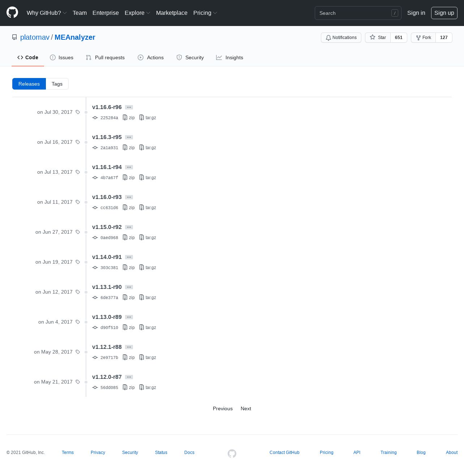The image size is (464, 476).
Task: Click the GitHub Octocat logo in header
Action: pyautogui.click(x=12, y=13)
